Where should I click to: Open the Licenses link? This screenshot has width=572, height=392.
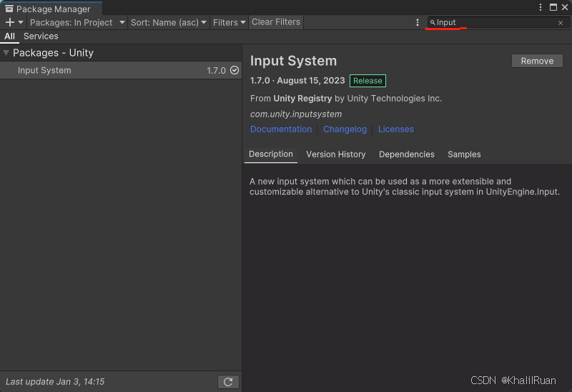pos(396,129)
